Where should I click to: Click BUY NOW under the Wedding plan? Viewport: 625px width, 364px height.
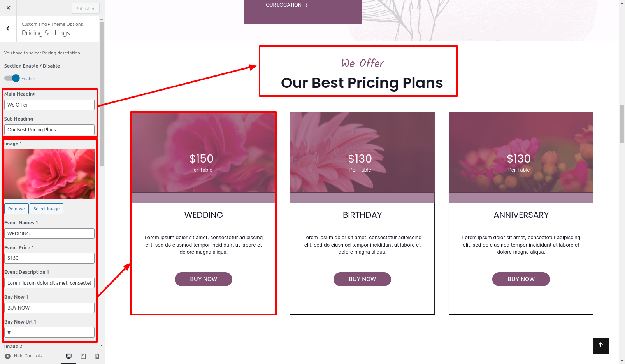coord(204,279)
